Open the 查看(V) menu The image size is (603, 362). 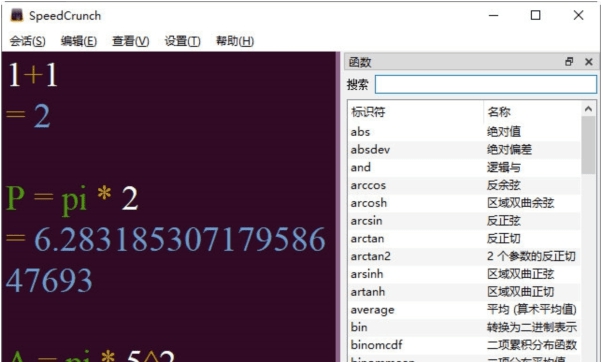pos(130,41)
